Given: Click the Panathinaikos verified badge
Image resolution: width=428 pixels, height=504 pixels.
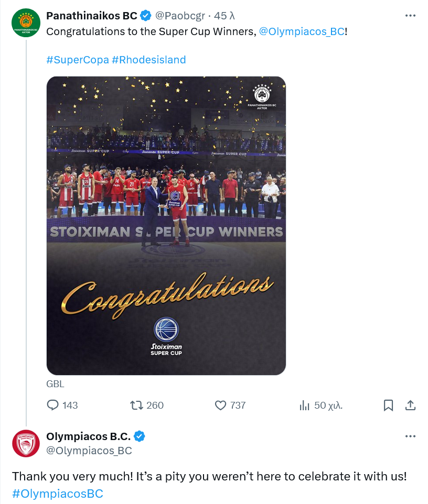Looking at the screenshot, I should [x=146, y=16].
